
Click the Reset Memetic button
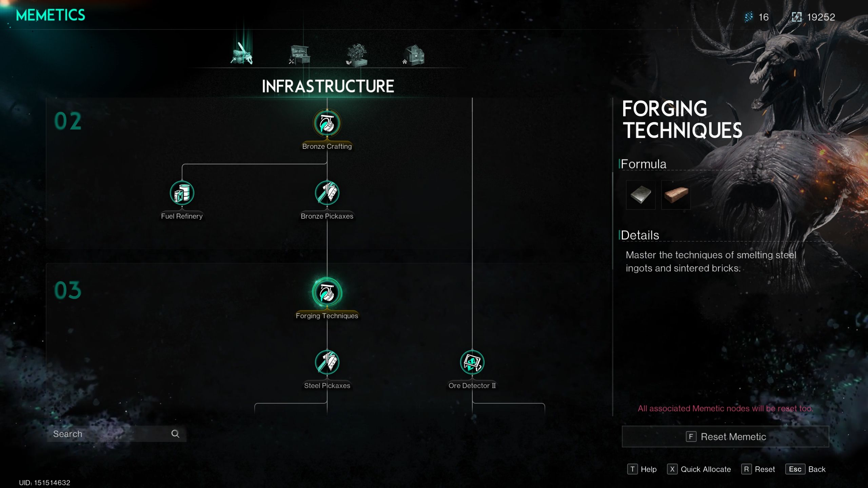click(x=726, y=437)
